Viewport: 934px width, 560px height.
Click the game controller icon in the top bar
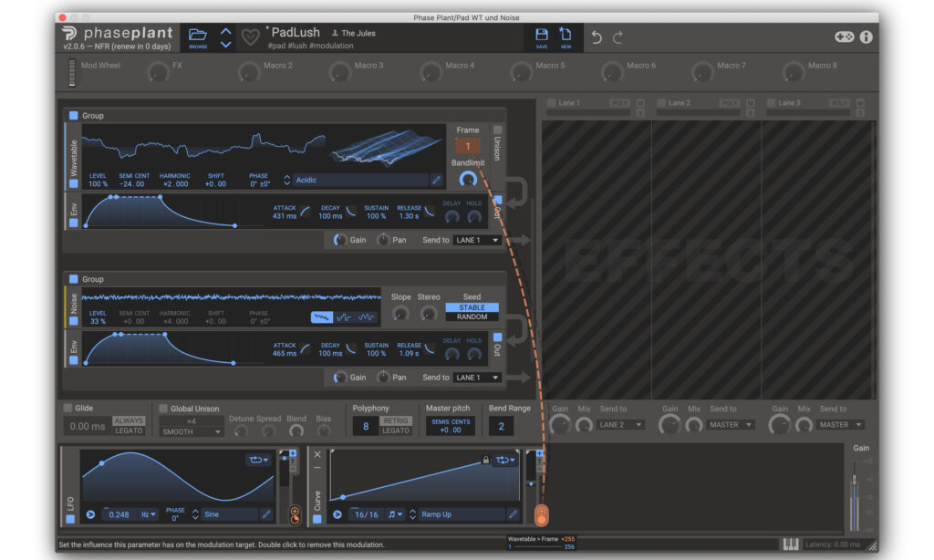click(x=844, y=36)
